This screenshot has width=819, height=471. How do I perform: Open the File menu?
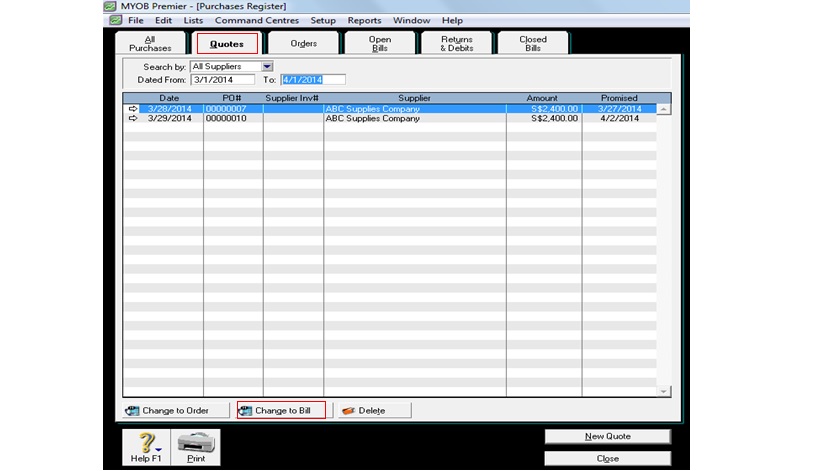[136, 20]
